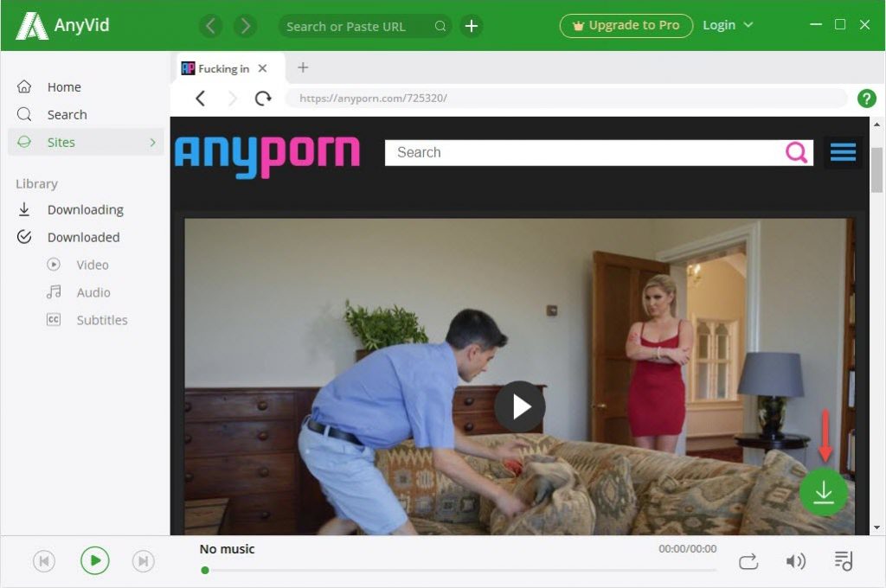This screenshot has height=588, width=886.
Task: Open the green help question icon
Action: (867, 99)
